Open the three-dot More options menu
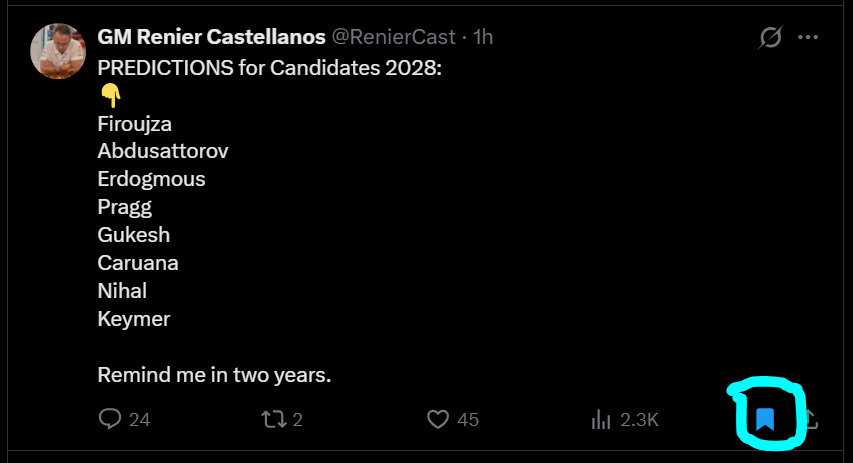 point(808,37)
